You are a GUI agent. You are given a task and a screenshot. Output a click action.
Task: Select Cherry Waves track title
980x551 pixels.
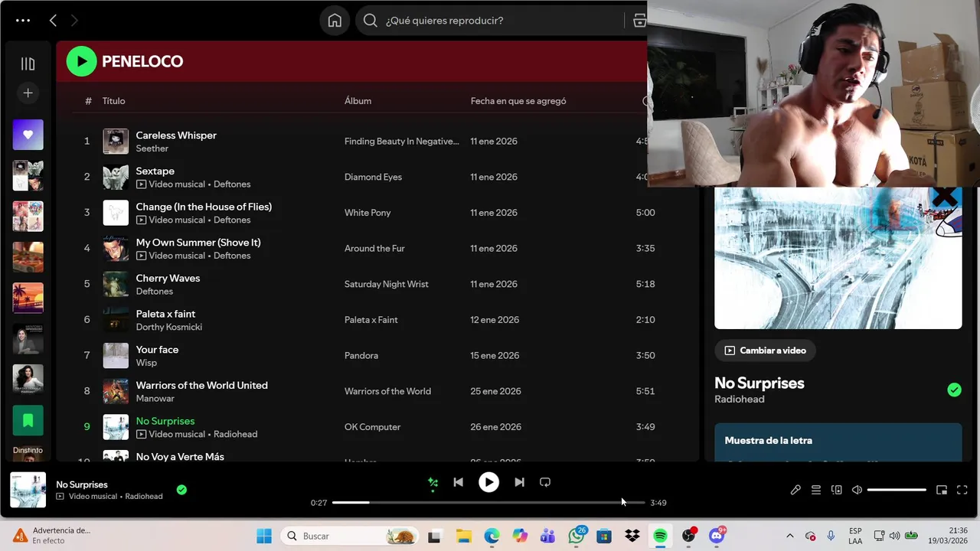168,278
